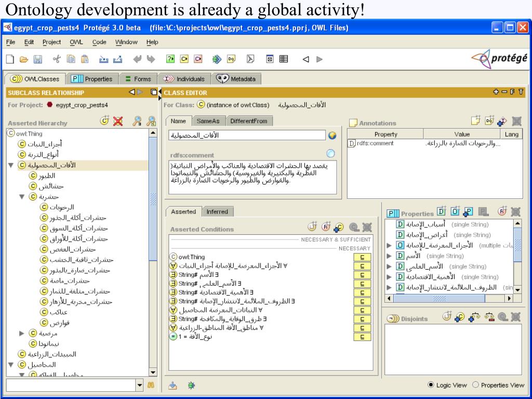Select the SameAs tab
Viewport: 532px width, 399px height.
pos(208,121)
